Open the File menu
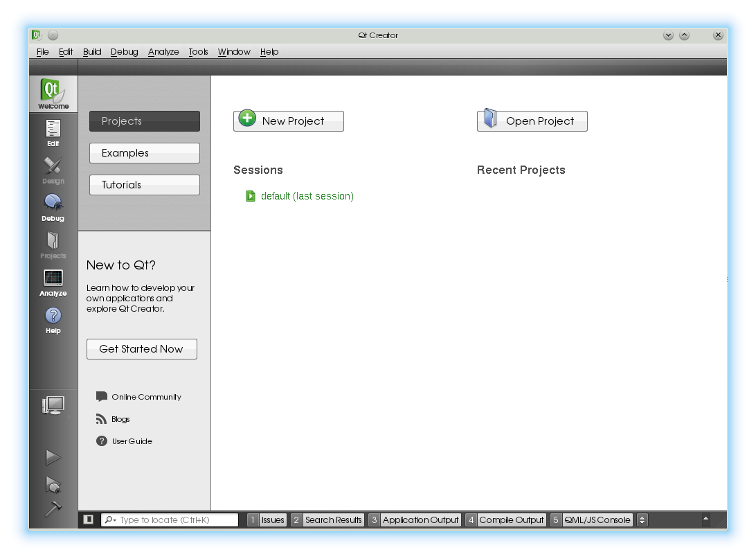This screenshot has width=756, height=559. pos(42,52)
